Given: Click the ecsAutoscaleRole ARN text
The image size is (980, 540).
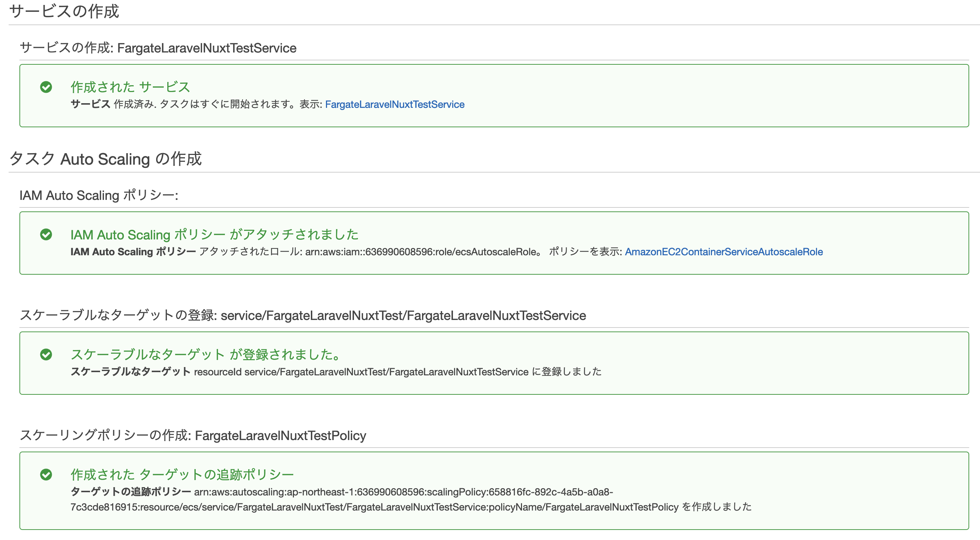Looking at the screenshot, I should point(421,252).
